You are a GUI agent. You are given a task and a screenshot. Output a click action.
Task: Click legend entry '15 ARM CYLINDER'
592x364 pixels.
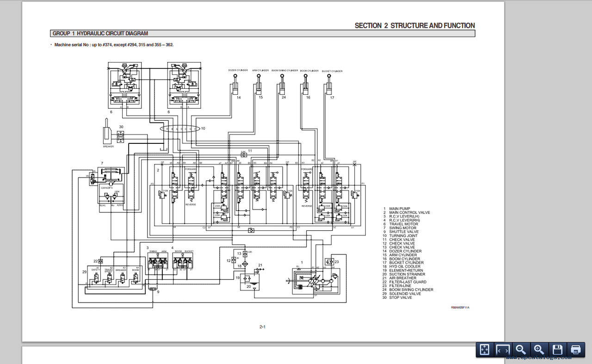(x=400, y=255)
